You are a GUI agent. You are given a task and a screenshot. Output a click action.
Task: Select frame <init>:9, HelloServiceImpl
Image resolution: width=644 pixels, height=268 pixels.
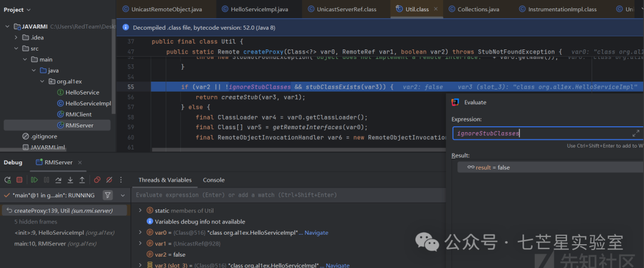(64, 233)
